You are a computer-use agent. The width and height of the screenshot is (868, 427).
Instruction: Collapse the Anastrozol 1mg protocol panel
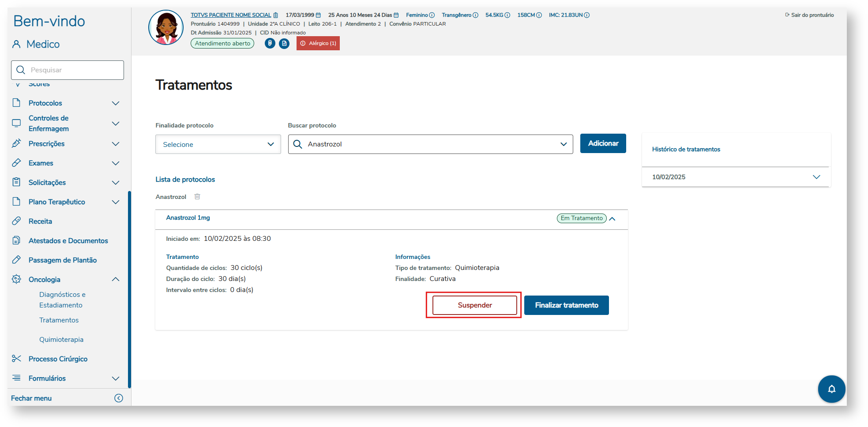[612, 219]
